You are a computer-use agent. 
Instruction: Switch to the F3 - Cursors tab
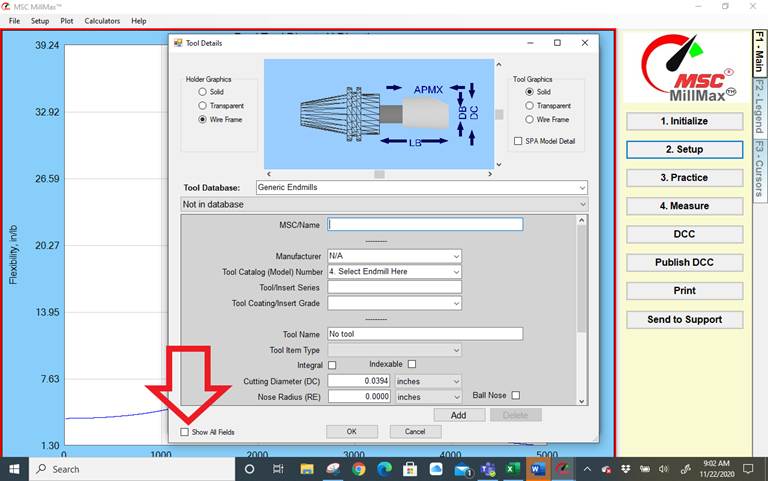pyautogui.click(x=759, y=168)
